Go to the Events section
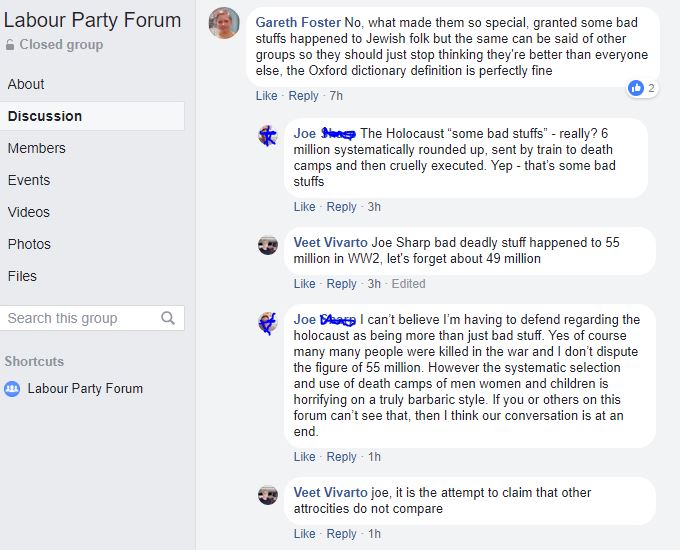The image size is (680, 550). point(29,180)
